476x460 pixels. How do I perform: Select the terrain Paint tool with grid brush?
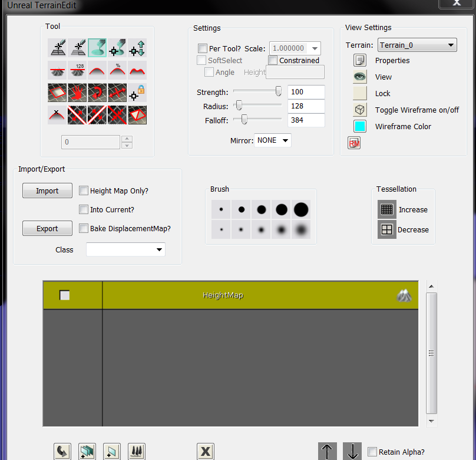pos(57,48)
